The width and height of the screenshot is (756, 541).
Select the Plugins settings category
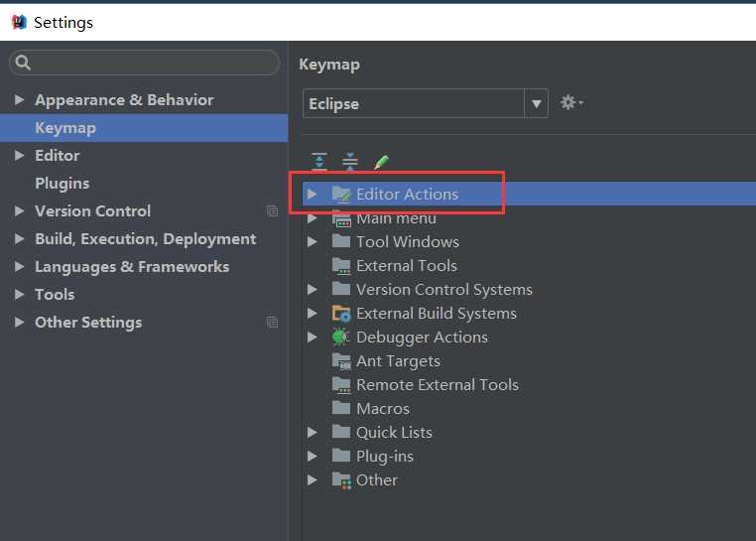tap(63, 184)
